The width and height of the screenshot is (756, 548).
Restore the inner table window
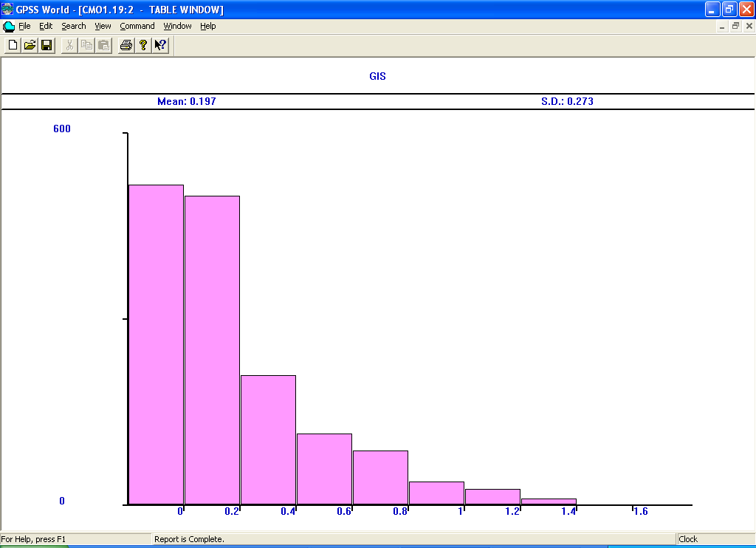pyautogui.click(x=735, y=27)
